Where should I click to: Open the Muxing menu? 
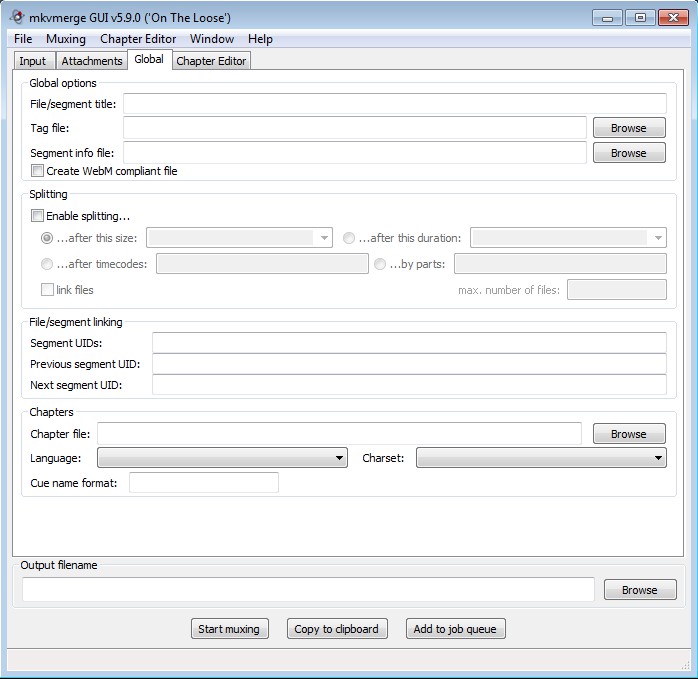[66, 39]
